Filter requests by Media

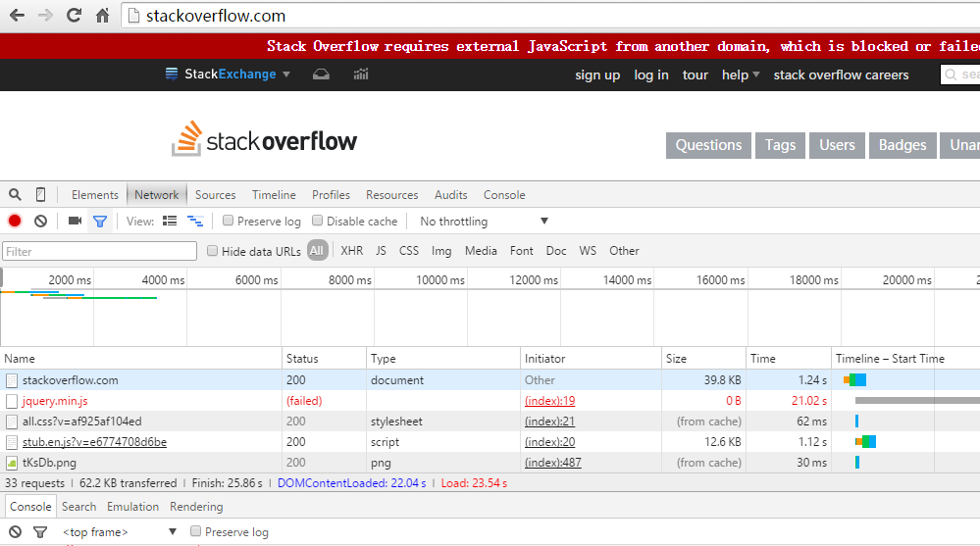[x=481, y=251]
